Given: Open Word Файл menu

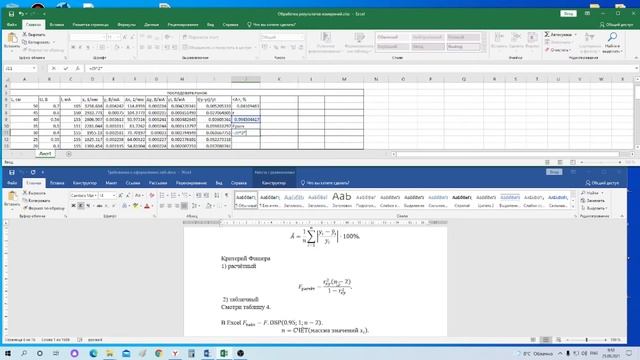Looking at the screenshot, I should point(12,183).
